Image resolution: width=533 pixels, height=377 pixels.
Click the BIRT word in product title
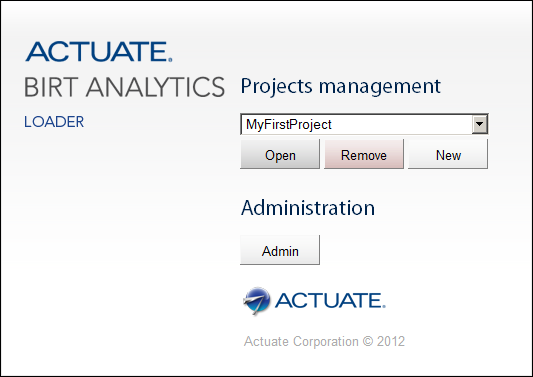(51, 87)
